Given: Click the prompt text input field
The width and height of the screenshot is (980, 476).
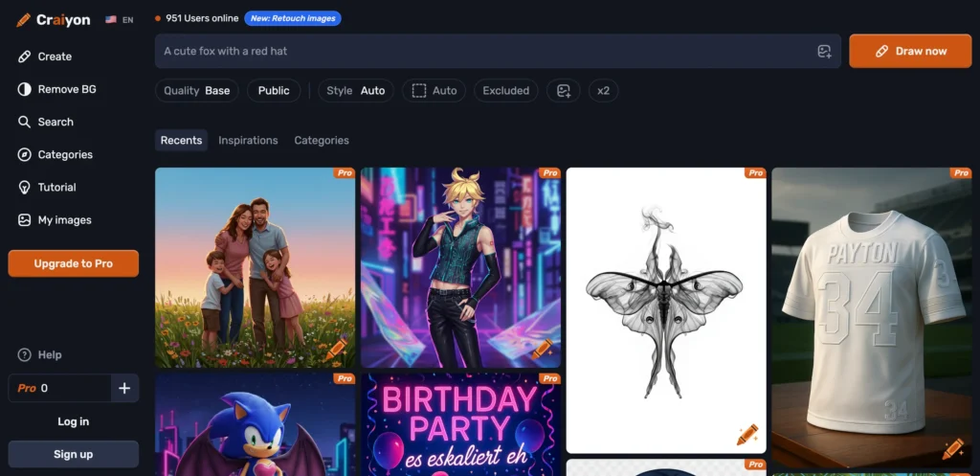Looking at the screenshot, I should click(479, 52).
